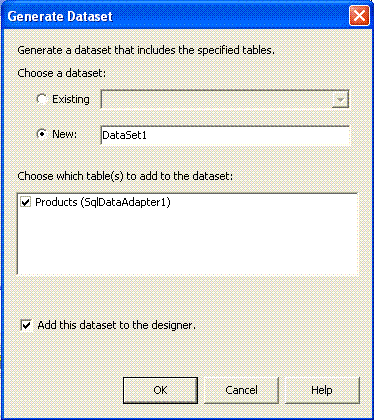374x420 pixels.
Task: Uncheck Add this dataset to the designer
Action: tap(26, 325)
